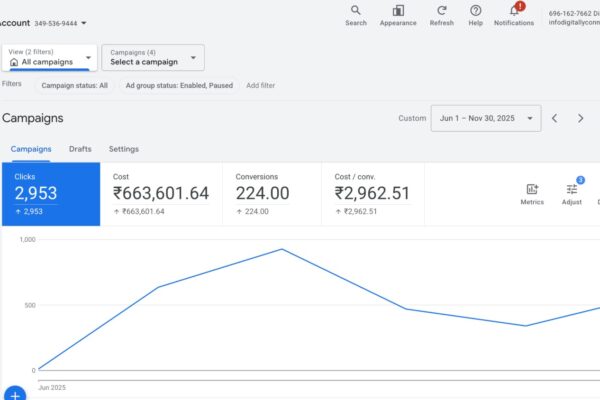This screenshot has width=600, height=400.
Task: Switch to the Drafts tab
Action: click(x=80, y=149)
